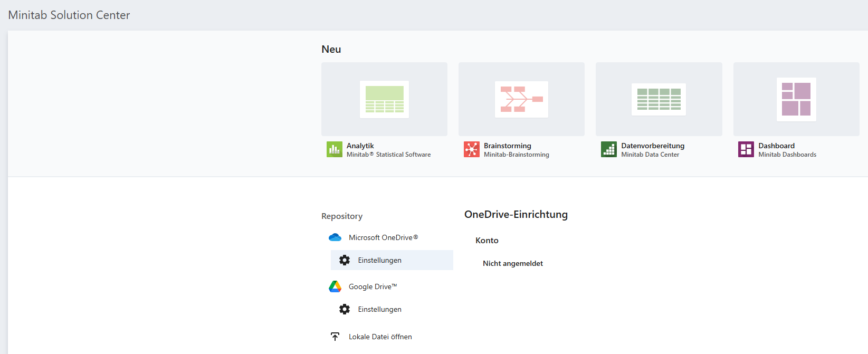Click the Nicht angemeldet status text
This screenshot has width=868, height=354.
[513, 263]
